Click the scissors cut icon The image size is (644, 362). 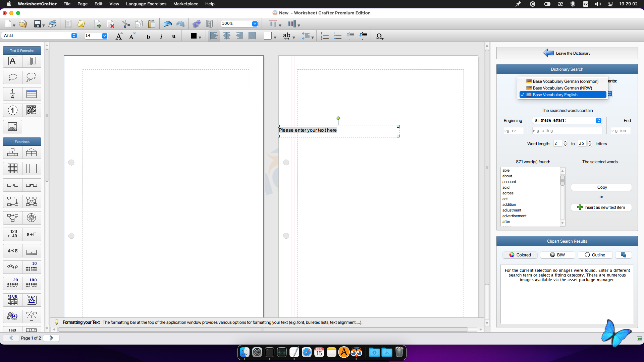coord(126,24)
